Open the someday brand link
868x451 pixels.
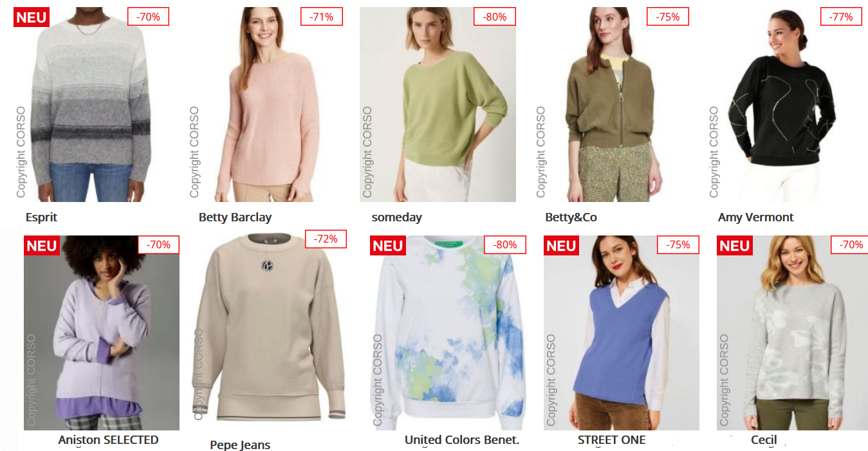point(397,217)
